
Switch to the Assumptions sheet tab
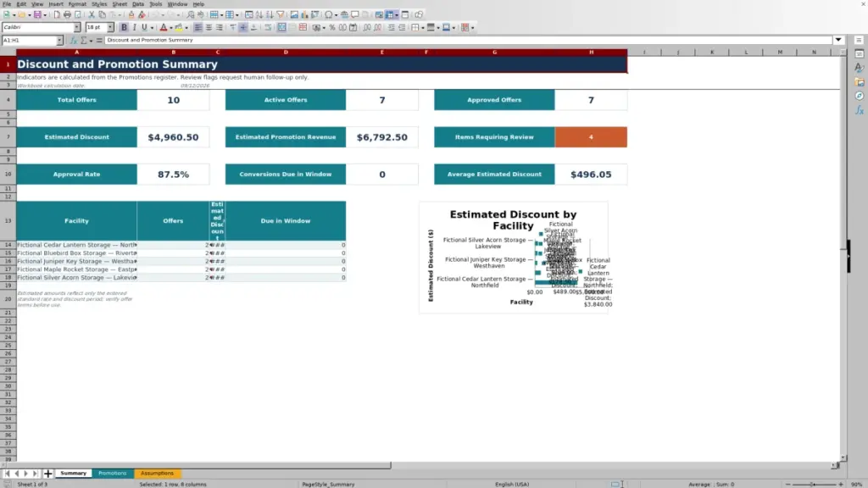click(157, 474)
